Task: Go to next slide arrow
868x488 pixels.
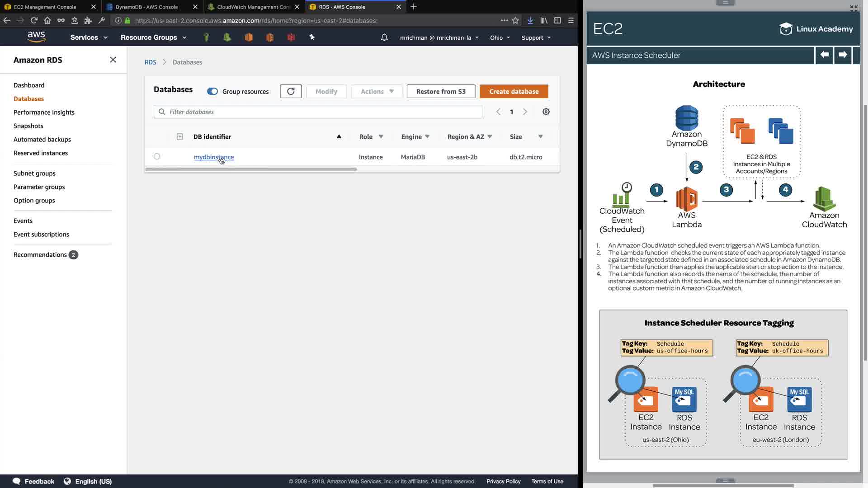Action: click(843, 55)
